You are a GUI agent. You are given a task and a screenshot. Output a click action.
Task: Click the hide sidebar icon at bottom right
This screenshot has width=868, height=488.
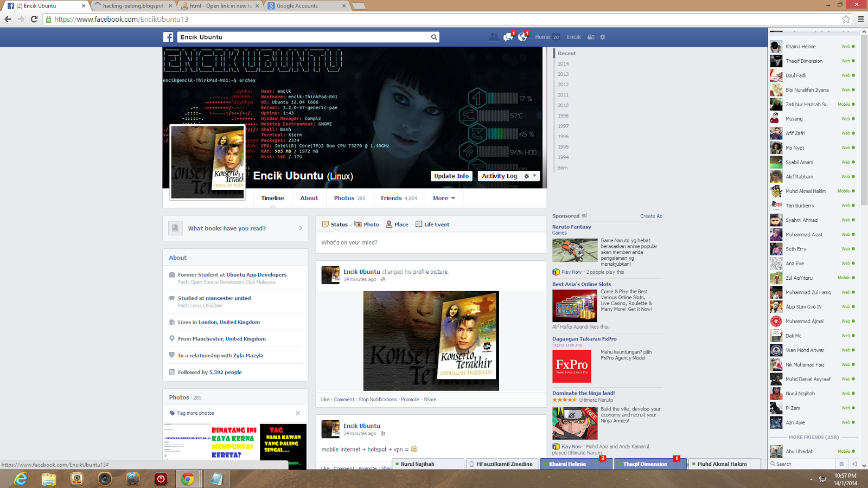[x=854, y=464]
